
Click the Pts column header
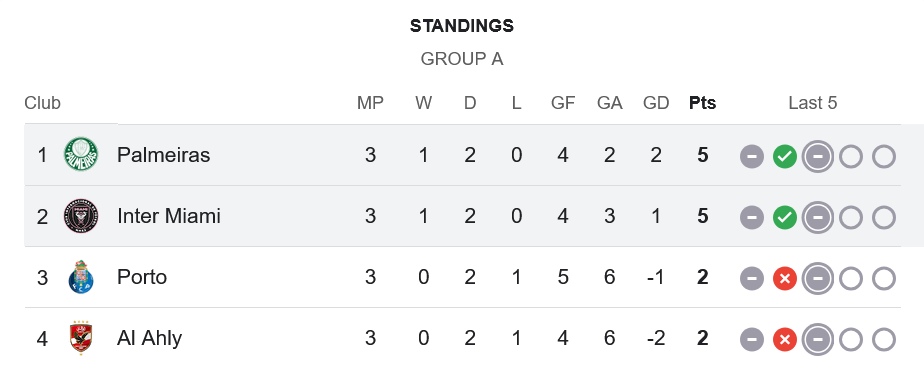tap(702, 103)
